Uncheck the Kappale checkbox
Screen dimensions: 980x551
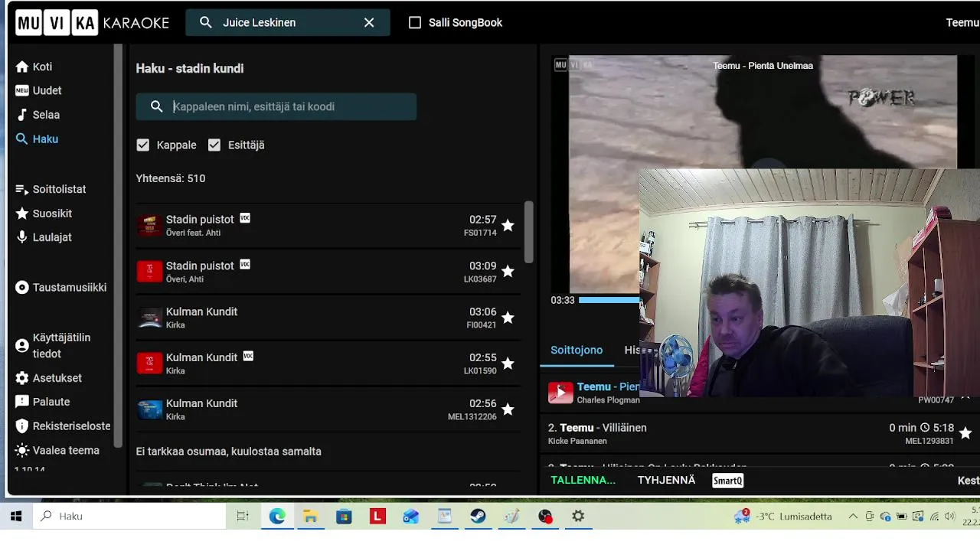coord(143,145)
